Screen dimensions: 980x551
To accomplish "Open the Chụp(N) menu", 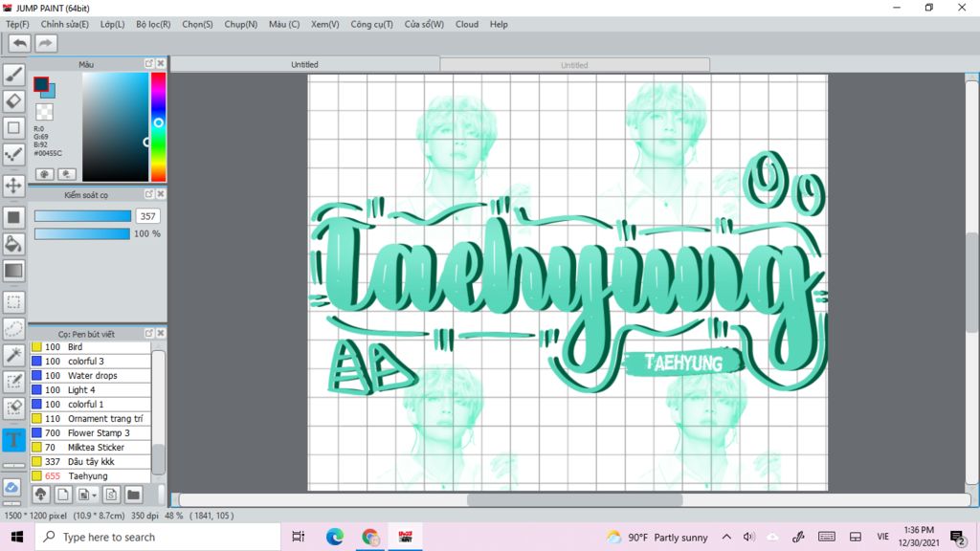I will coord(240,24).
